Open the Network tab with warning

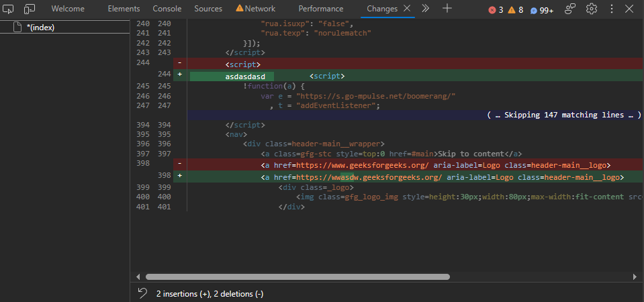[255, 9]
